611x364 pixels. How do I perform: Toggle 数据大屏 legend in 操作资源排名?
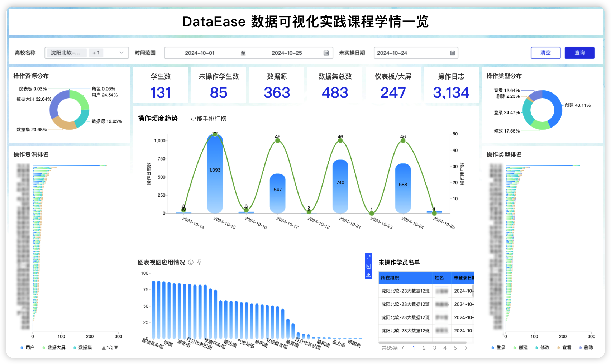point(54,348)
